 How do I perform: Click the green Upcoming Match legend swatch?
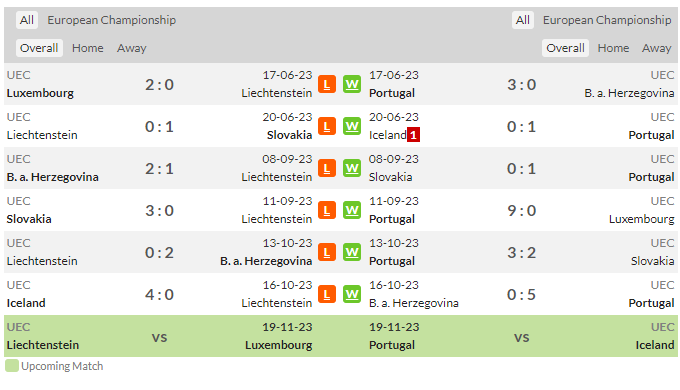[12, 366]
